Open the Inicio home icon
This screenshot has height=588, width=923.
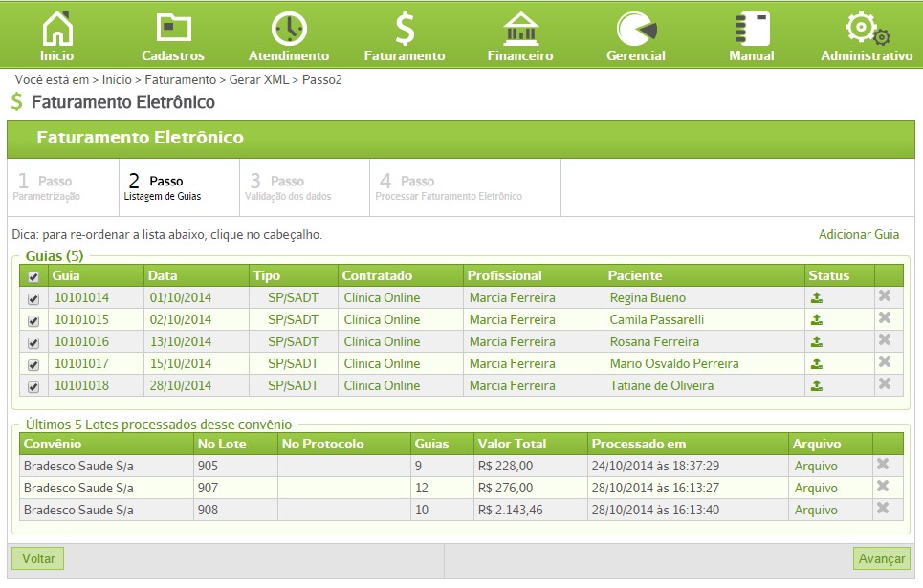coord(57,29)
